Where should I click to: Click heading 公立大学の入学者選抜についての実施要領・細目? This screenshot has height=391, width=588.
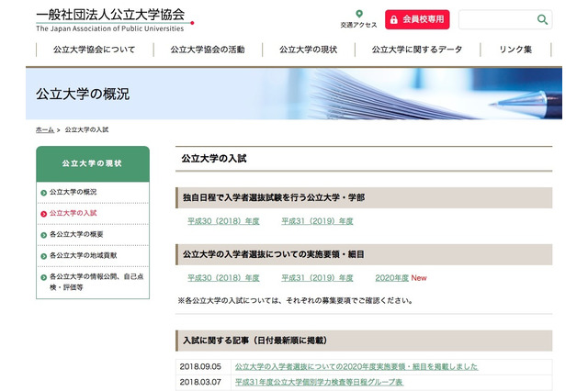click(274, 254)
